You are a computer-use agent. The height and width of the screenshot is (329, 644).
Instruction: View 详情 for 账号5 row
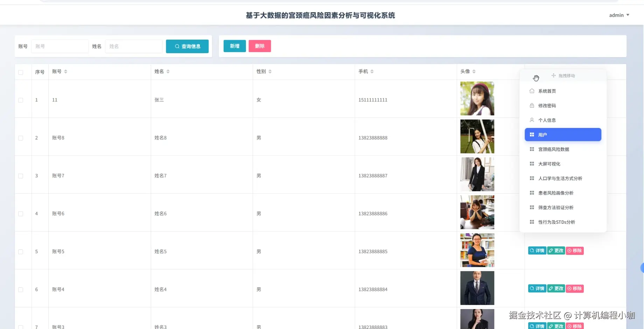537,251
